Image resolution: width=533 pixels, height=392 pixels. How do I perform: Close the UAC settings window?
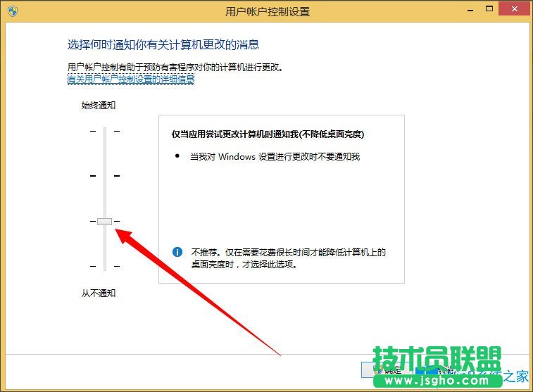click(x=515, y=9)
